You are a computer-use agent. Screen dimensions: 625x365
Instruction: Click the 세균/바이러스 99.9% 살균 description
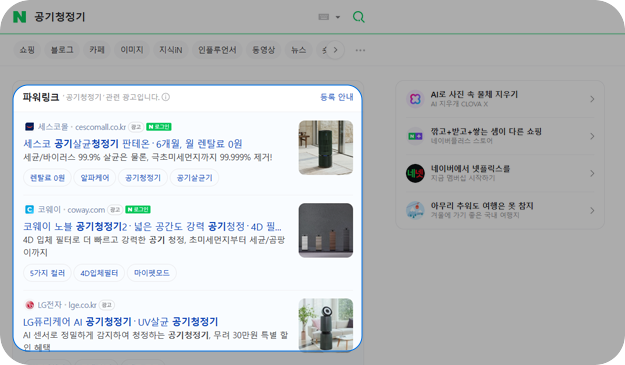point(148,157)
